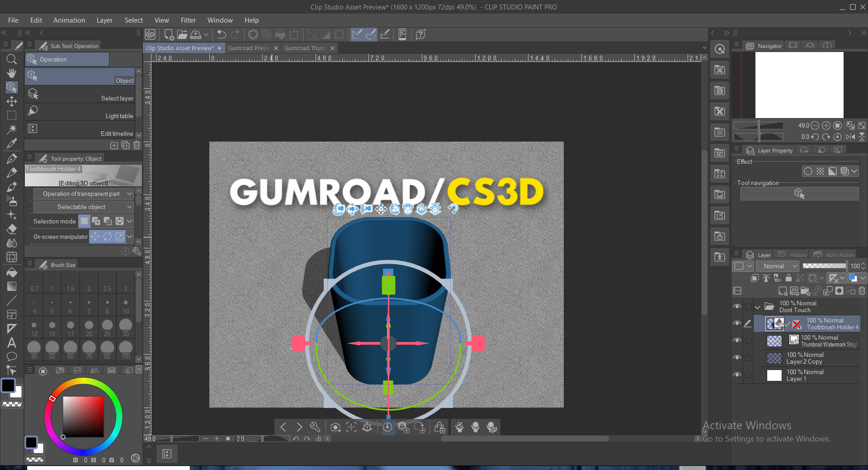Open the Operation of transparent part dropdown
This screenshot has width=868, height=470.
pyautogui.click(x=84, y=194)
